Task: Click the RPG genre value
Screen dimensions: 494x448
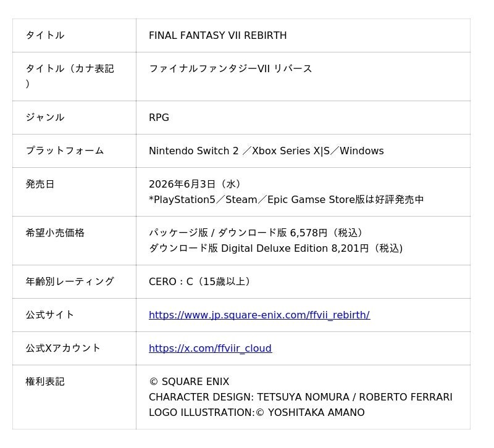Action: [159, 118]
